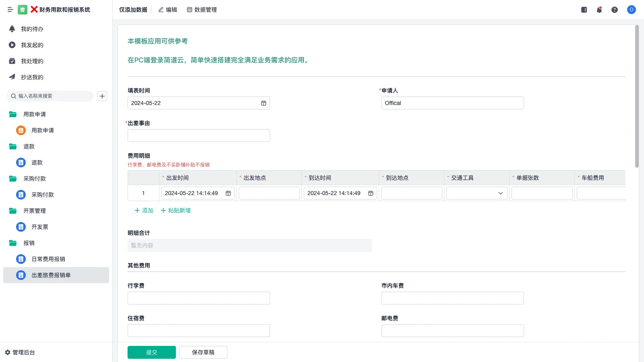The image size is (644, 362).
Task: Click the 明细合计 暂无内容 field
Action: [x=250, y=245]
